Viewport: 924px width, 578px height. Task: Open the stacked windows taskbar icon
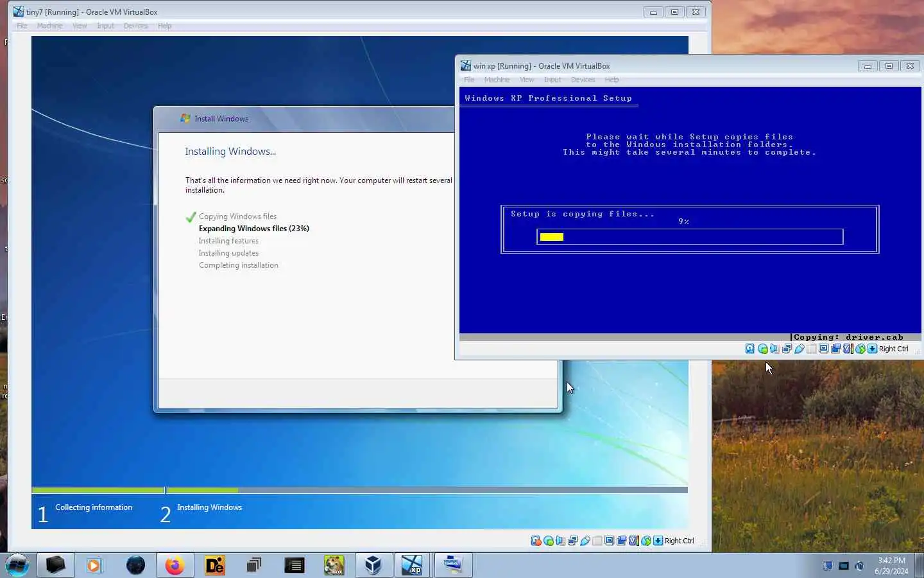click(254, 565)
